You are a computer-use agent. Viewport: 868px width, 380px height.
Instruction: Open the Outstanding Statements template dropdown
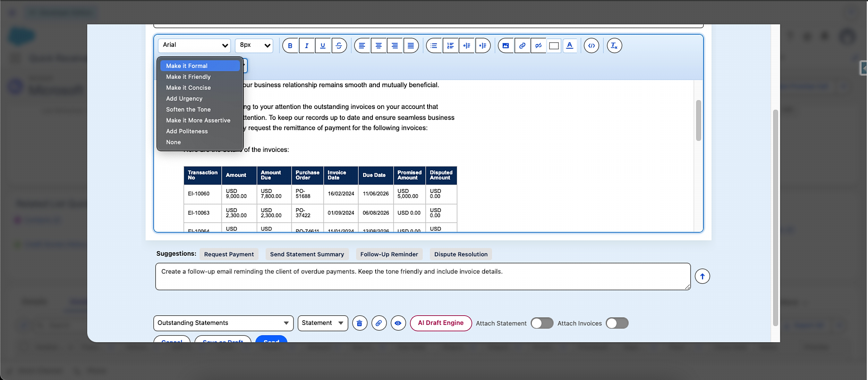tap(223, 323)
